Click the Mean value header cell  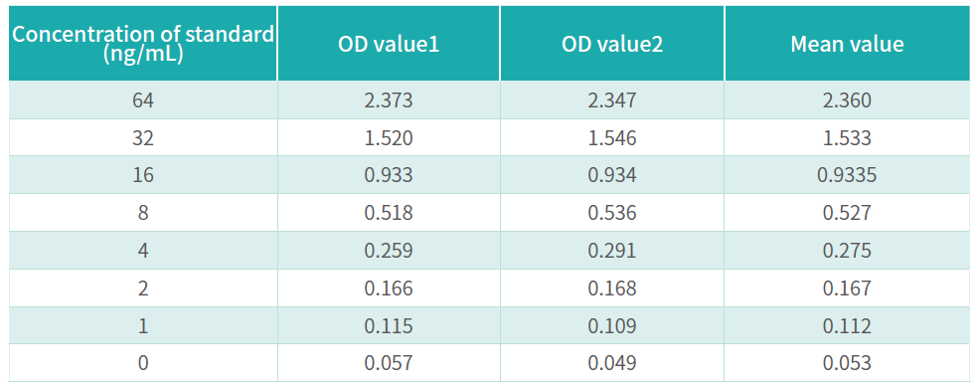click(848, 44)
